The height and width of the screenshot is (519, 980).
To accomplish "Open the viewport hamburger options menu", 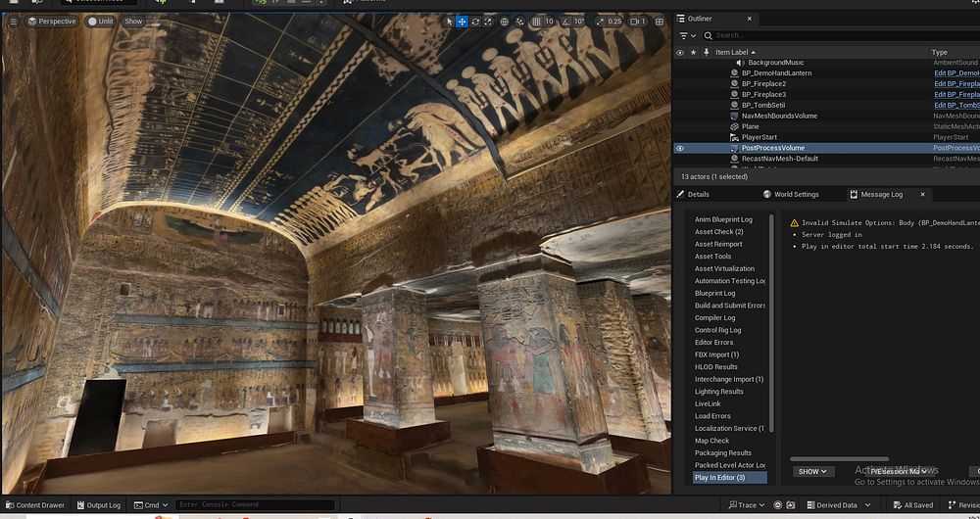I will tap(13, 22).
